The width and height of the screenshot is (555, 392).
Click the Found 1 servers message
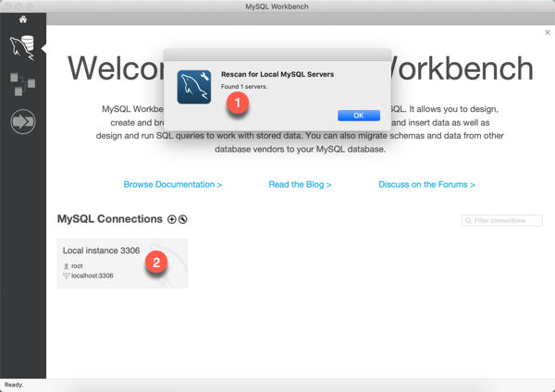tap(244, 87)
